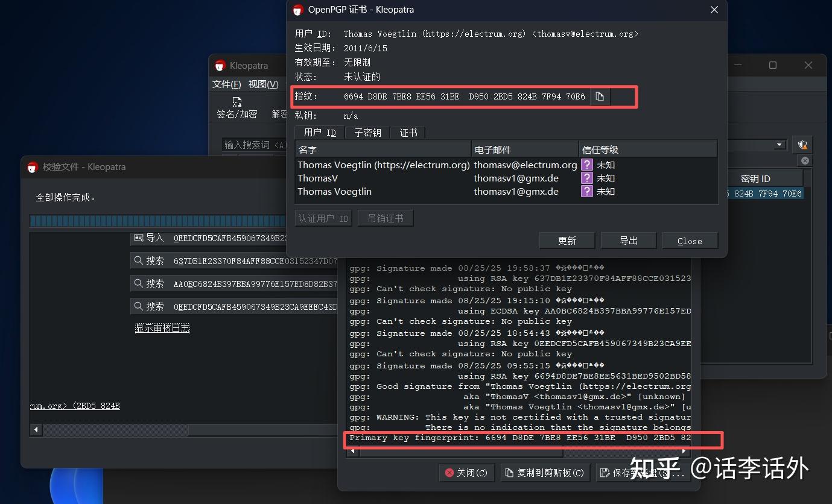Viewport: 832px width, 504px height.
Task: Click the 关闭(C) button in the audit log
Action: coord(467,473)
